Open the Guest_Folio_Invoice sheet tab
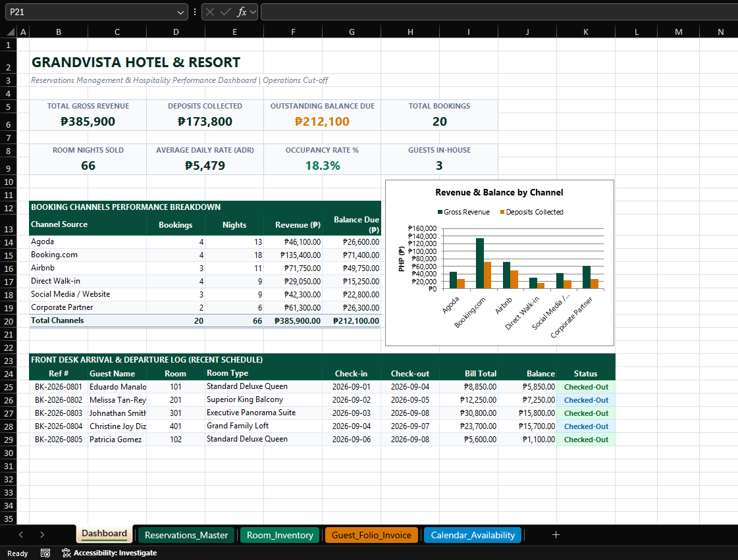This screenshot has width=738, height=560. [371, 535]
